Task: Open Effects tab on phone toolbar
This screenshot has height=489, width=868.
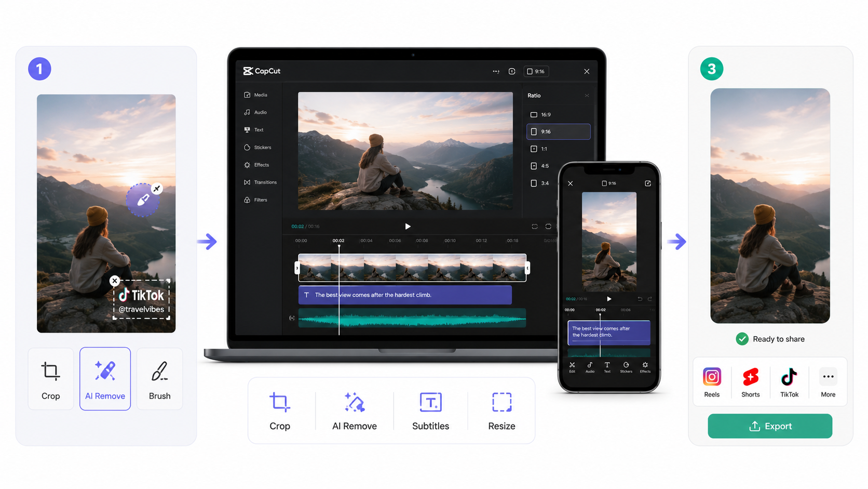Action: tap(645, 367)
